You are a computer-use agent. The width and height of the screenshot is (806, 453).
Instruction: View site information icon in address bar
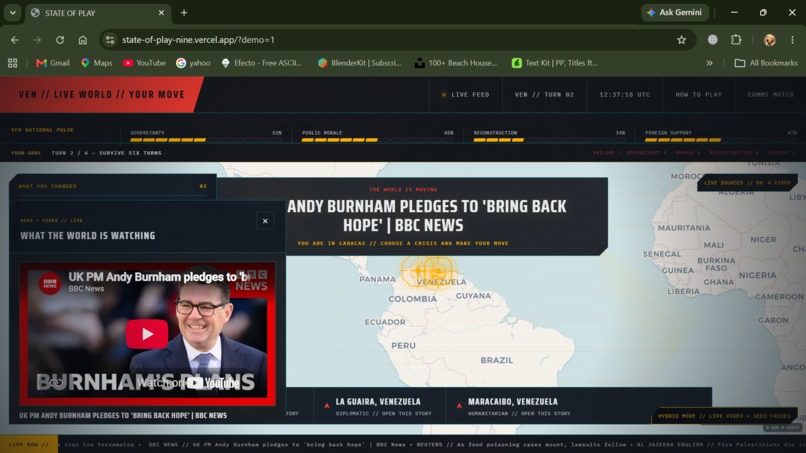coord(109,40)
